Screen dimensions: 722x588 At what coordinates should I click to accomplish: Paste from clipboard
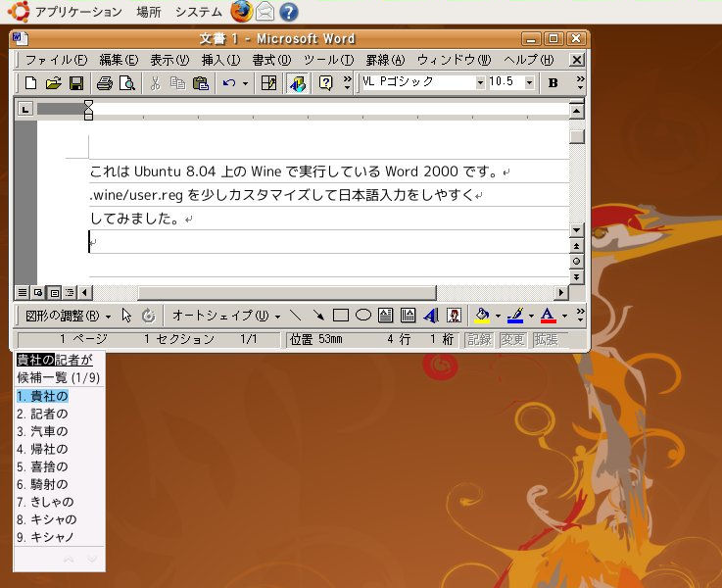point(201,83)
